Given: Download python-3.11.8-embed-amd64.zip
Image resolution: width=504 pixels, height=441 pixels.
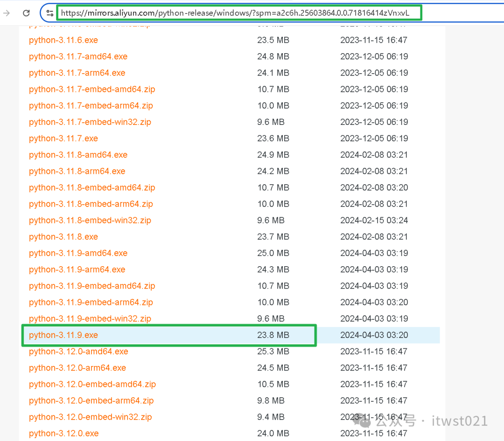Looking at the screenshot, I should tap(92, 187).
